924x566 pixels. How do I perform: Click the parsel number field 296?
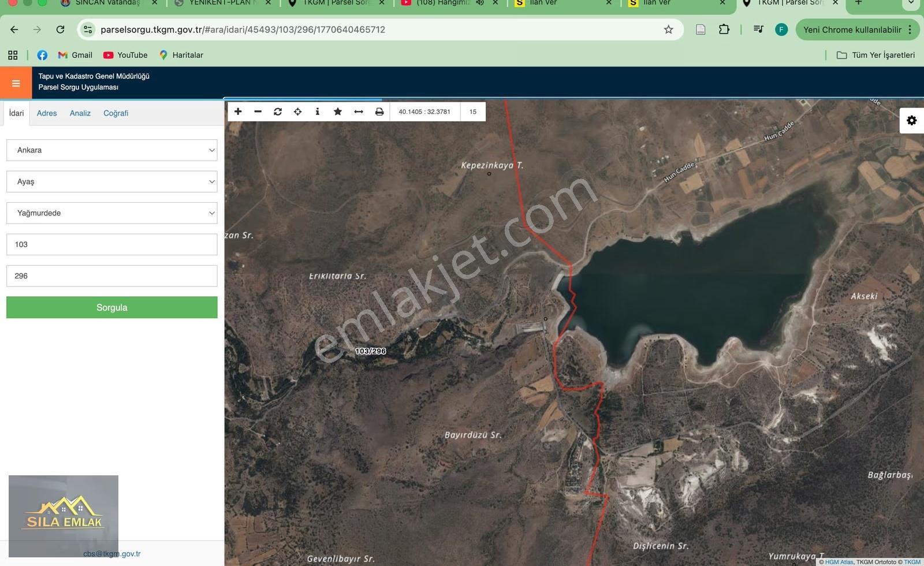coord(112,276)
